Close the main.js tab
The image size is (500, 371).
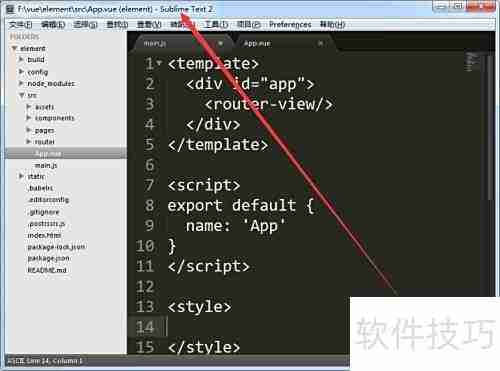tap(220, 43)
